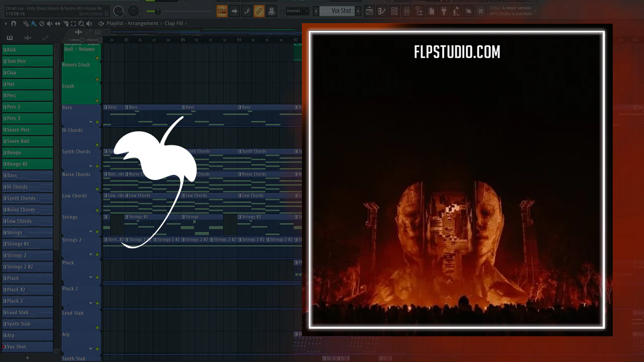This screenshot has width=644, height=362.
Task: Select the paint brush tool
Action: pos(33,23)
